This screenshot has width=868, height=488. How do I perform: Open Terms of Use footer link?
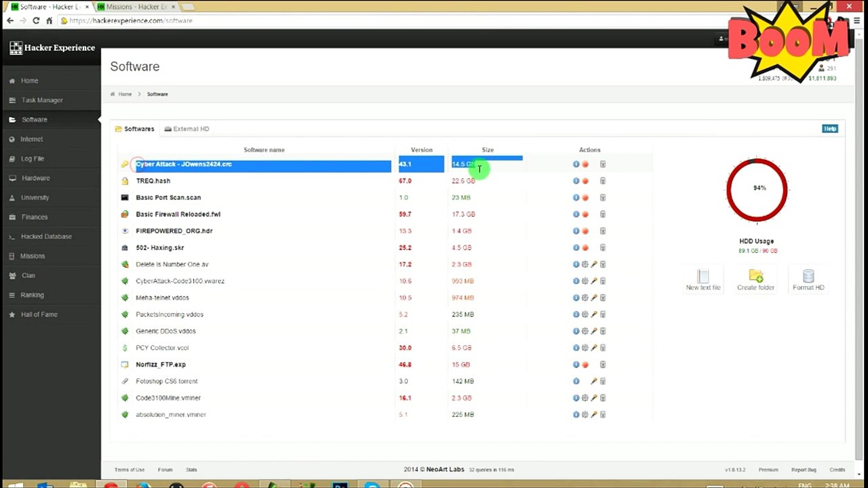tap(130, 470)
